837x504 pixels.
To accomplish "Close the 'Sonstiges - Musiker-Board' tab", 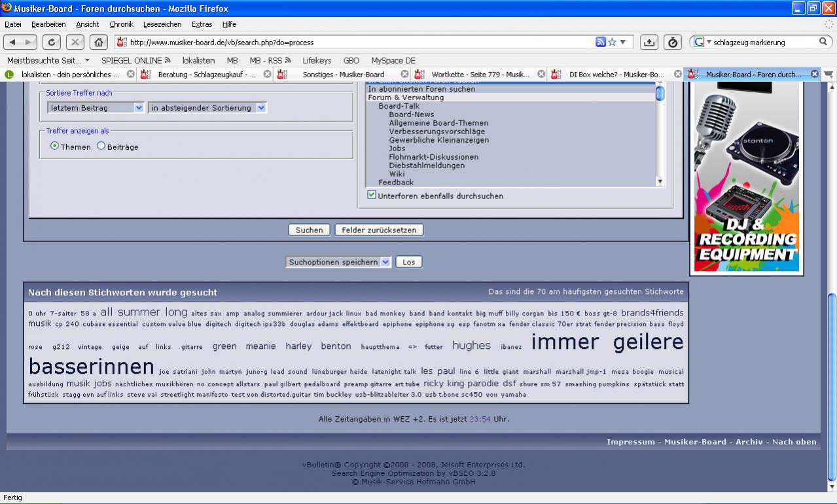I will [x=404, y=74].
